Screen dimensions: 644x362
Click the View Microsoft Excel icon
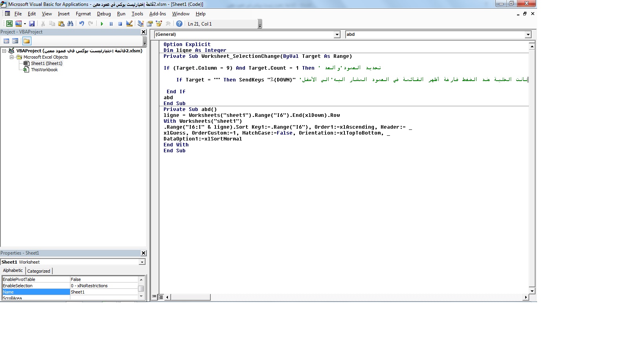pyautogui.click(x=9, y=24)
